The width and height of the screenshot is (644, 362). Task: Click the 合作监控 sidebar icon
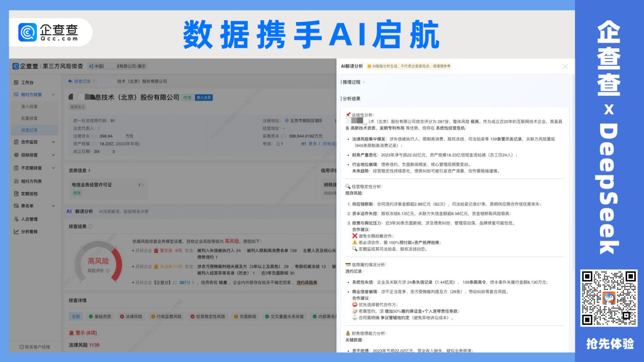[x=16, y=142]
